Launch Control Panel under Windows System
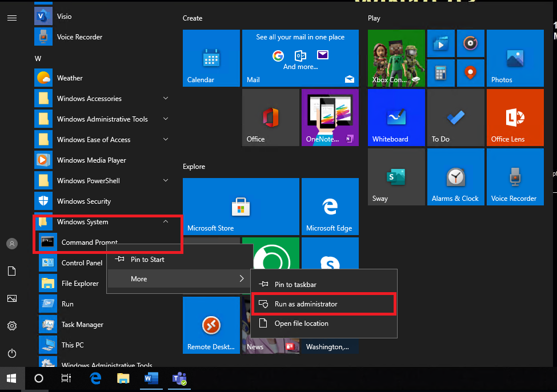The width and height of the screenshot is (557, 392). click(82, 262)
